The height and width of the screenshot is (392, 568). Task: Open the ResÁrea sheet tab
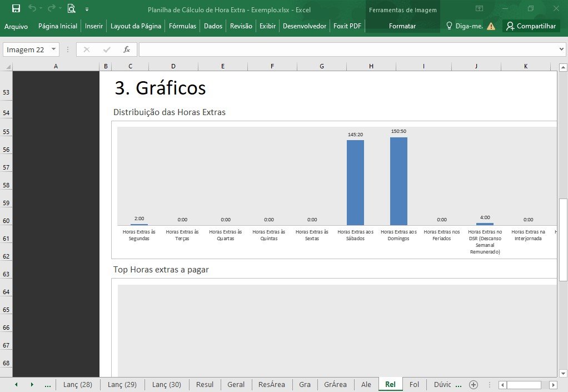(272, 384)
